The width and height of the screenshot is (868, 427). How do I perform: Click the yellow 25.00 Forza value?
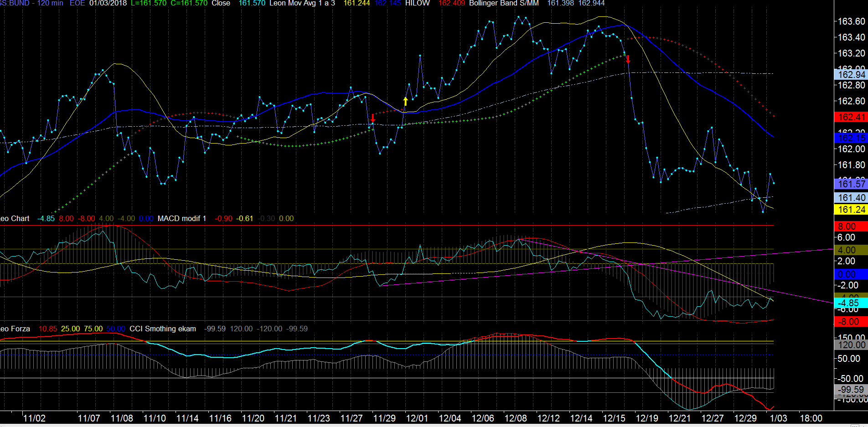[x=70, y=329]
